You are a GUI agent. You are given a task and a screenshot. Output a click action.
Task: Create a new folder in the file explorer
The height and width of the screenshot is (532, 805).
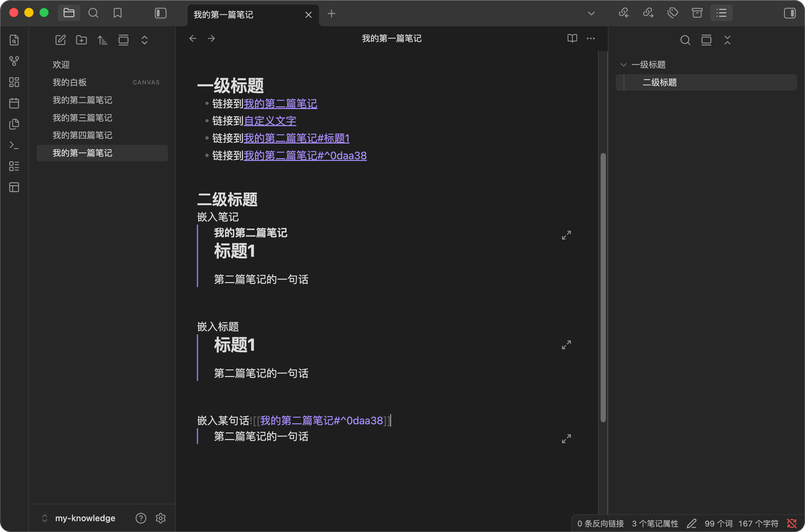point(81,40)
